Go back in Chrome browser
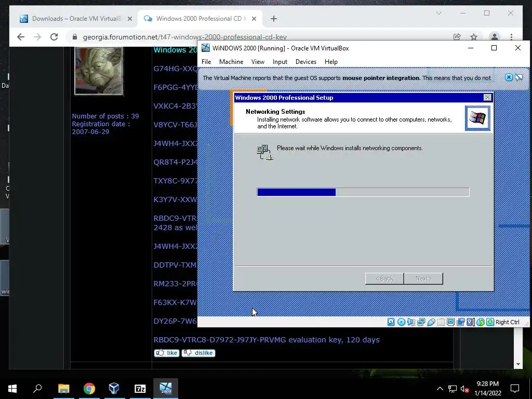This screenshot has width=532, height=399. [21, 37]
